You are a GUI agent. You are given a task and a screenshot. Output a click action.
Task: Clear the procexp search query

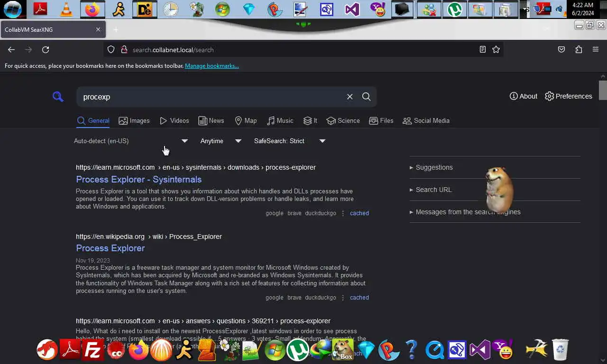[350, 97]
